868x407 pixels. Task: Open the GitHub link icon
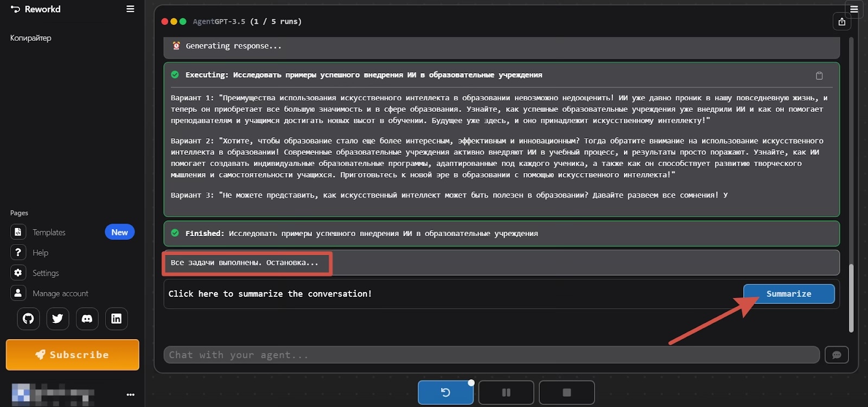click(x=28, y=319)
